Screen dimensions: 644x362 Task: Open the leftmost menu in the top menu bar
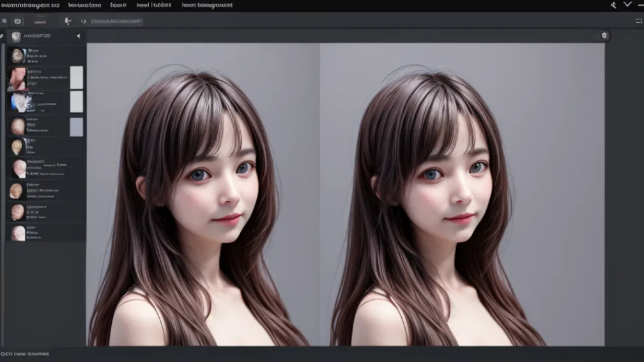[x=29, y=4]
